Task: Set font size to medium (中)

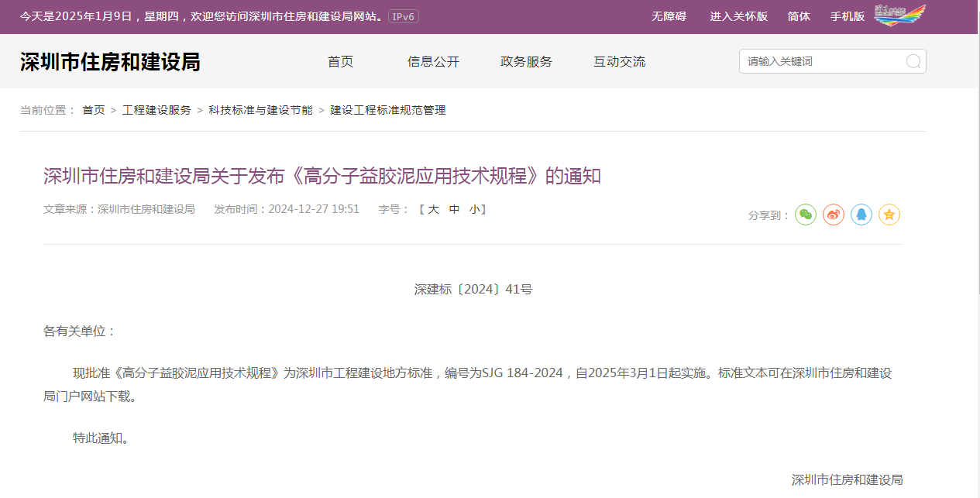Action: point(455,209)
